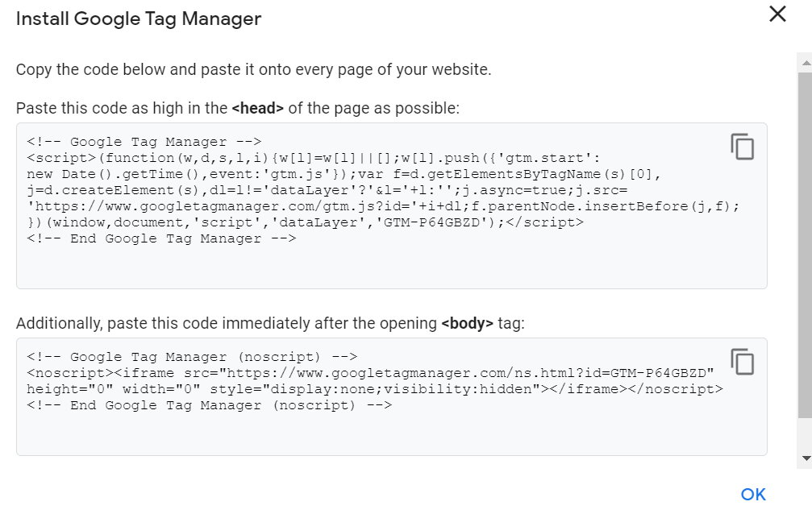812x514 pixels.
Task: Click the 'Google Tag Manager (noscript)' comment line
Action: 192,357
